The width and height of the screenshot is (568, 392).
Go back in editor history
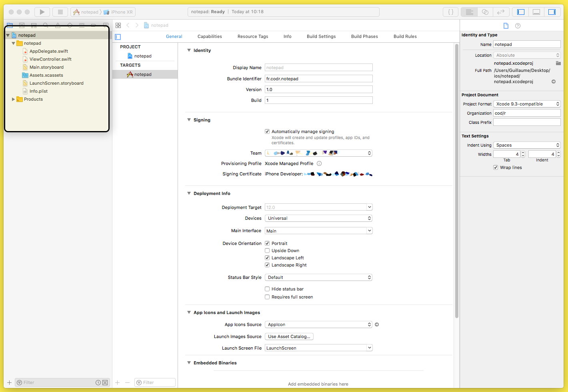point(128,25)
